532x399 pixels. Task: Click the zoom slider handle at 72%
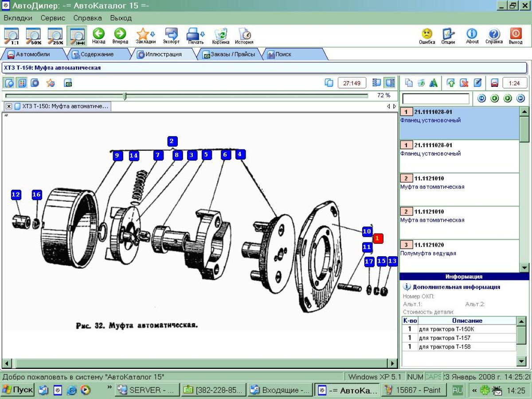(x=125, y=96)
